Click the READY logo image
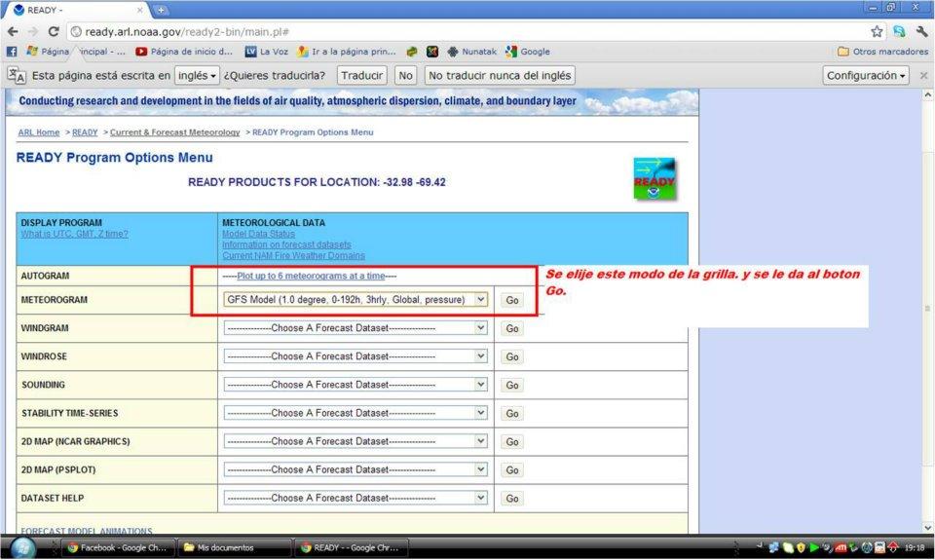Screen dimensions: 935x560 [x=654, y=179]
